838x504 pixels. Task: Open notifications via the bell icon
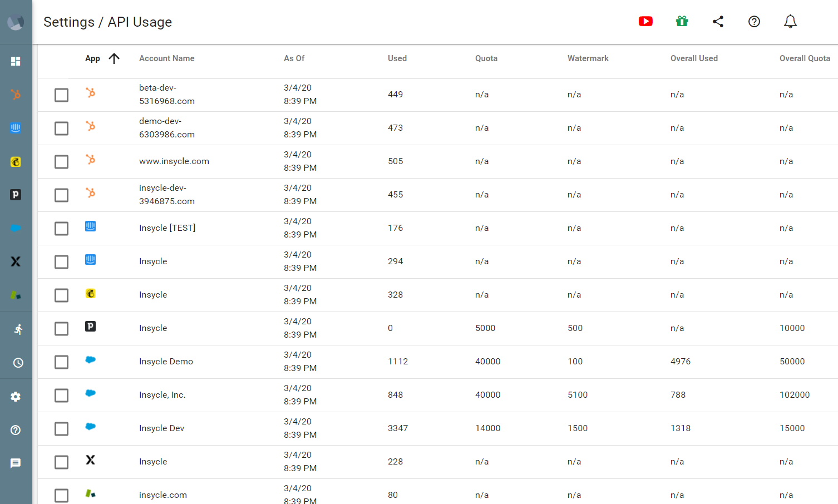[790, 21]
